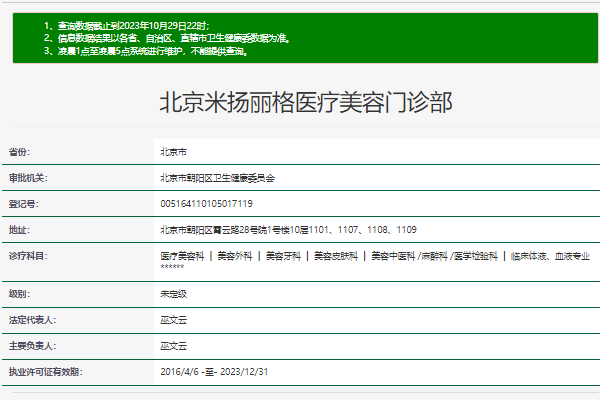Select the 主要负责人 label
The width and height of the screenshot is (600, 400).
pyautogui.click(x=33, y=346)
